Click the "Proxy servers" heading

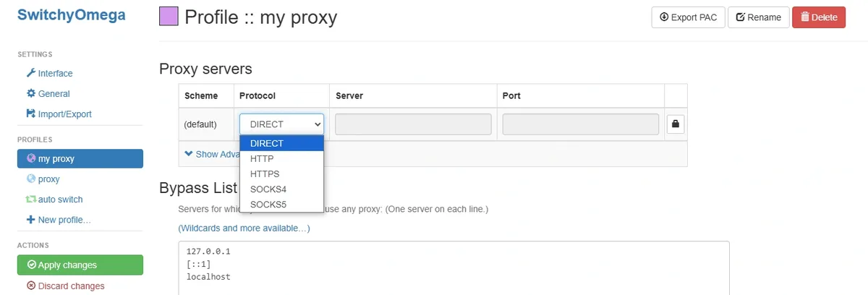pos(205,69)
